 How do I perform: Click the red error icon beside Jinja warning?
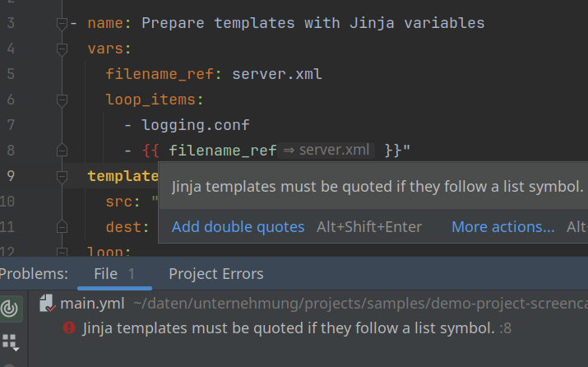click(69, 328)
